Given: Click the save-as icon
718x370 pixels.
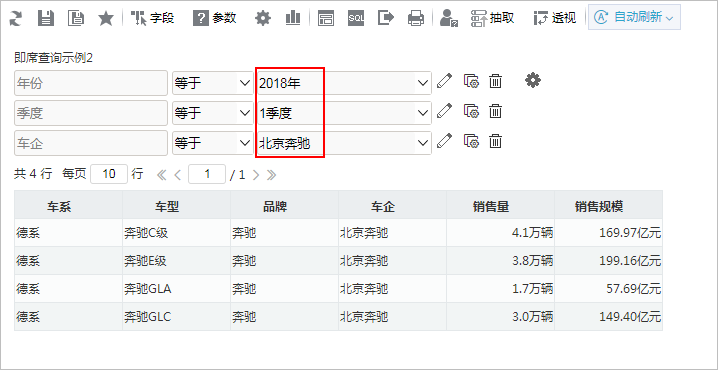Looking at the screenshot, I should (76, 18).
